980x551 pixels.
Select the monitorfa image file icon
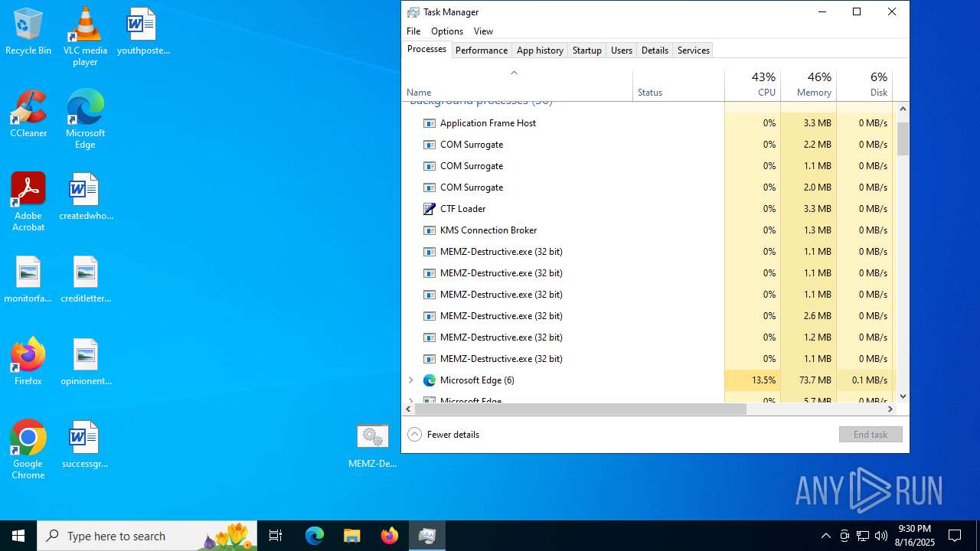point(28,279)
